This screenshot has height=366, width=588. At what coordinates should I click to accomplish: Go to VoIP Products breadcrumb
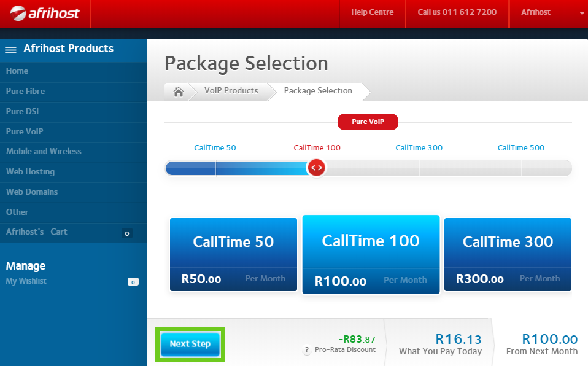(x=231, y=91)
